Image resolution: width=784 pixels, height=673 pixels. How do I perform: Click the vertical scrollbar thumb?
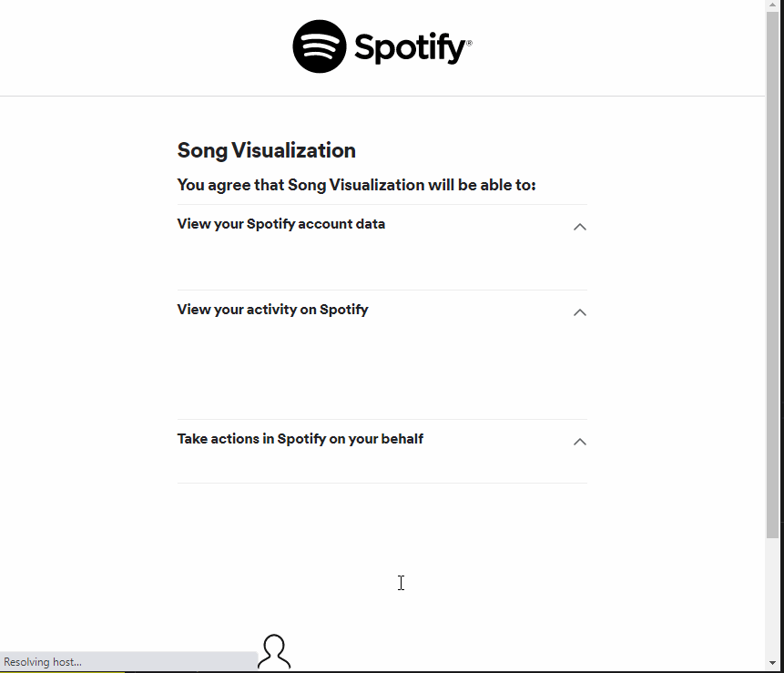tap(773, 273)
